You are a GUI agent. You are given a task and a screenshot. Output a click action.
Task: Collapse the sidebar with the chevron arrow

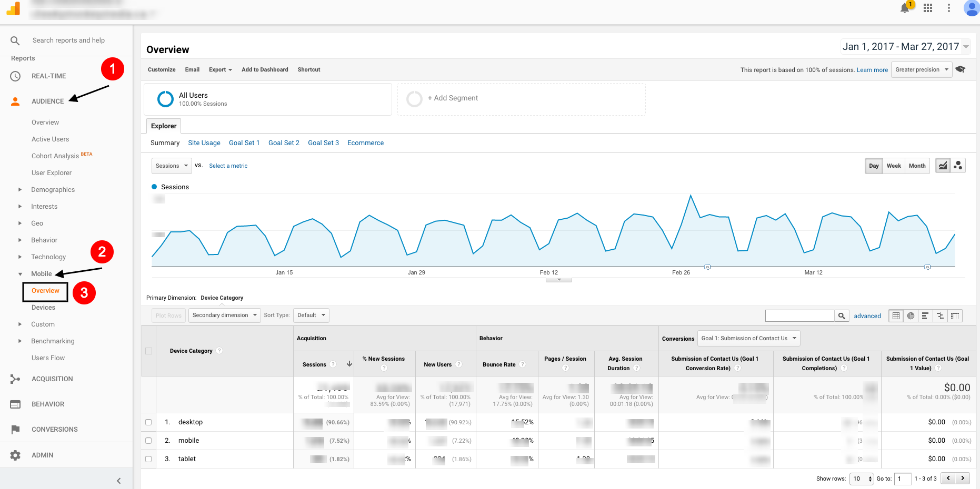pyautogui.click(x=119, y=481)
